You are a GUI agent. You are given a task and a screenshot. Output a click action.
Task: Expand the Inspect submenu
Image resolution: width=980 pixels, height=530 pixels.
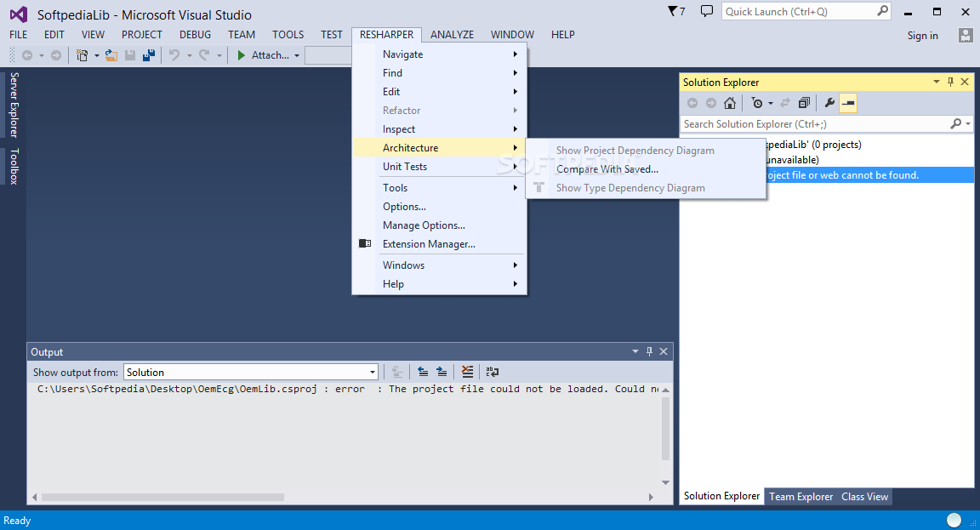pyautogui.click(x=439, y=129)
